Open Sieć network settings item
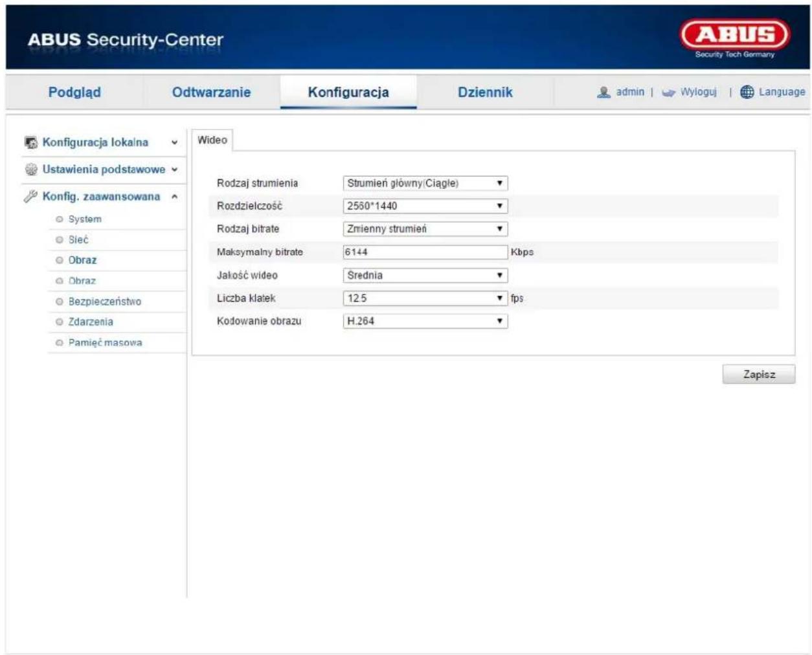Image resolution: width=812 pixels, height=655 pixels. (x=78, y=240)
